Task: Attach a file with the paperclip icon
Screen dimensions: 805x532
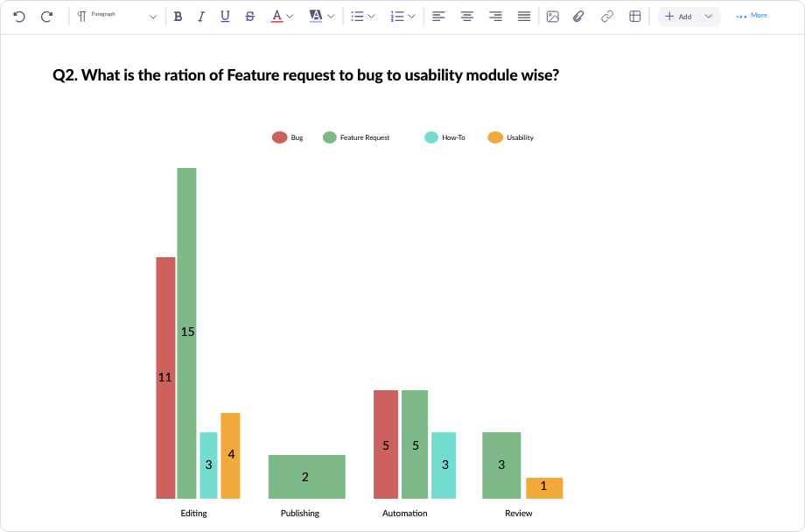Action: coord(578,16)
